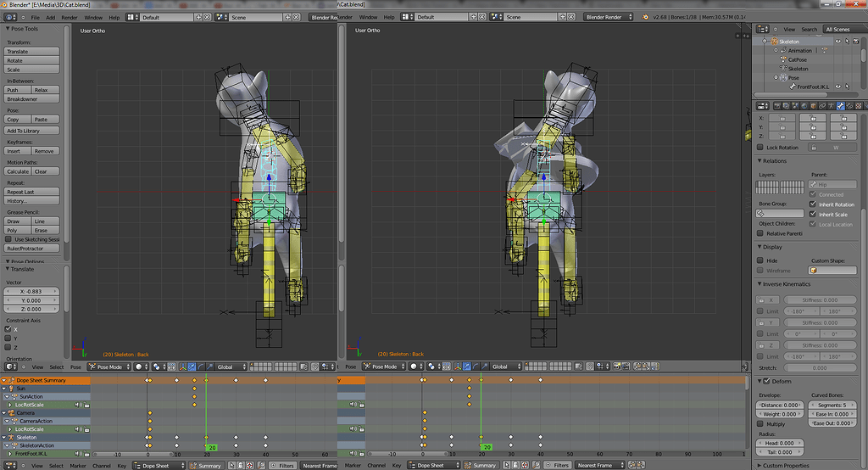The width and height of the screenshot is (868, 470).
Task: Click the ghost show-hidden filter in right dope sheet header
Action: click(515, 466)
